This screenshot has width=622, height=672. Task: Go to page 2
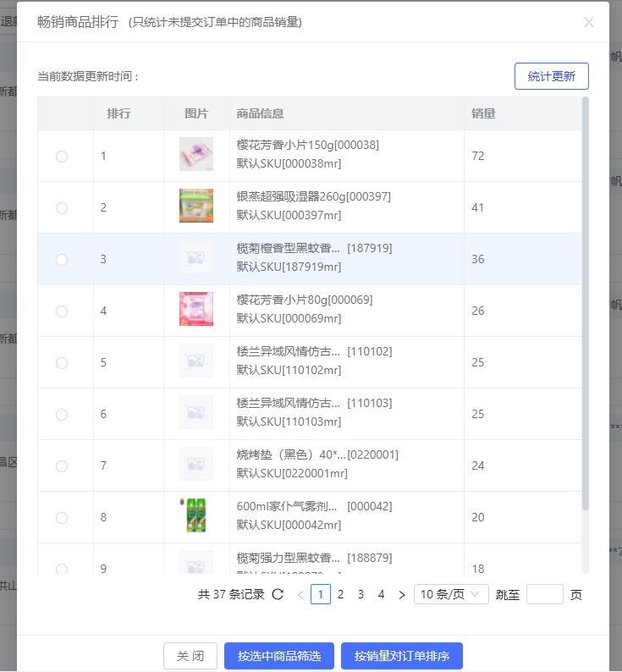tap(341, 594)
